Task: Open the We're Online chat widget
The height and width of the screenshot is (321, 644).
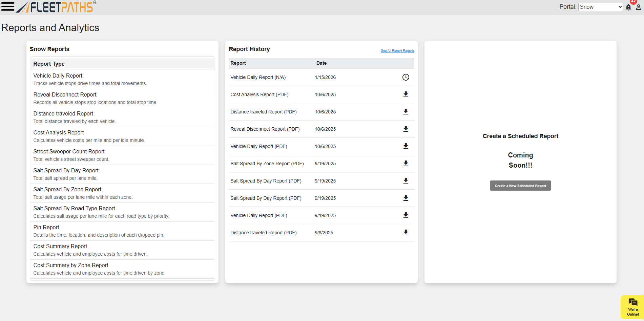Action: tap(632, 307)
